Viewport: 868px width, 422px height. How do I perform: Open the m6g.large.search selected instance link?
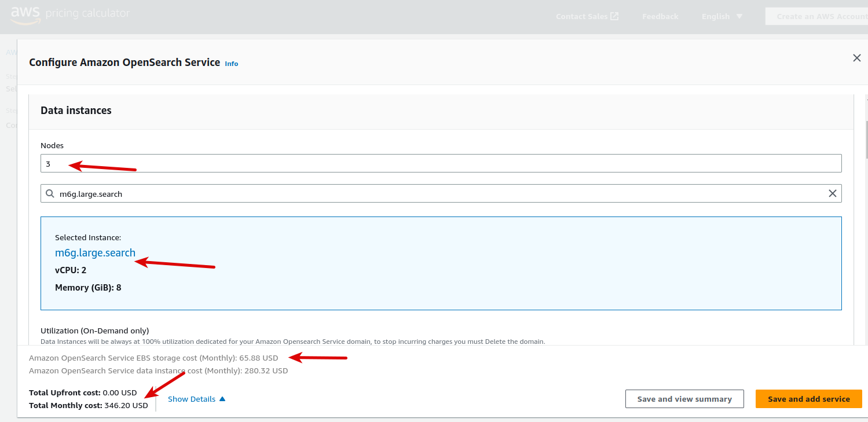(95, 252)
